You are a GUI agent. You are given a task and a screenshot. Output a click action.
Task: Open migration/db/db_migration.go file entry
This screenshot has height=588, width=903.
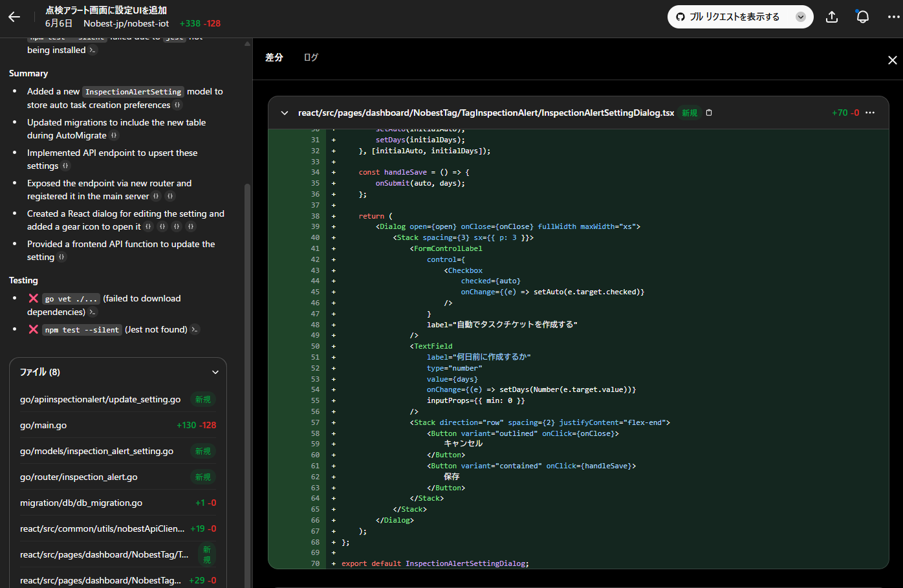81,503
